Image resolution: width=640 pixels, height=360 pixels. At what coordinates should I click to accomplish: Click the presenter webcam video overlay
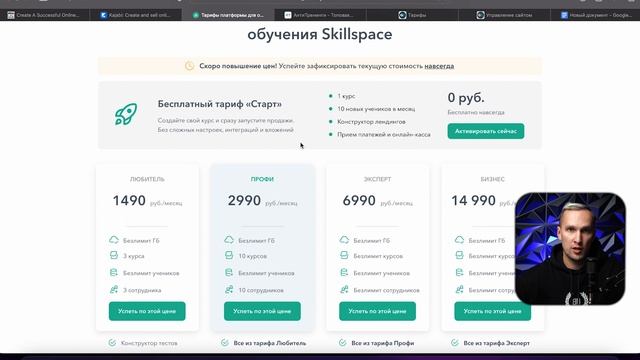click(x=570, y=249)
